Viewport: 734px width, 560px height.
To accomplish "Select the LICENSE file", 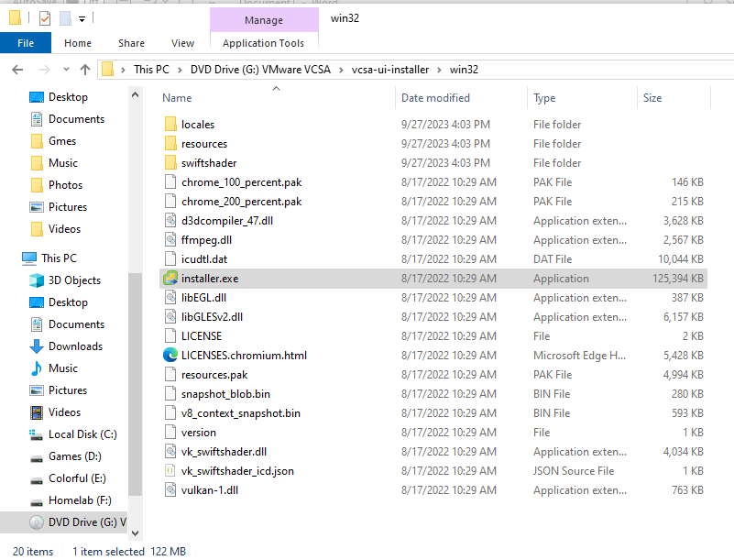I will [433, 335].
